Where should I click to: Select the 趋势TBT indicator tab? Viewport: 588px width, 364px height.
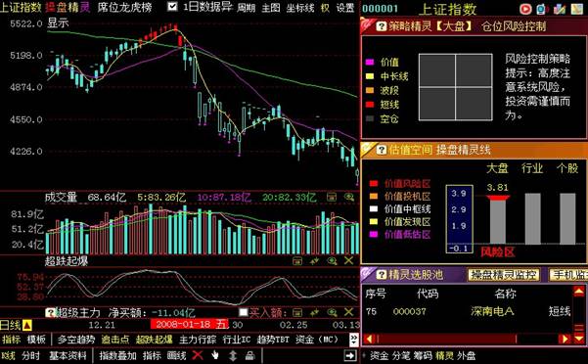pos(273,340)
